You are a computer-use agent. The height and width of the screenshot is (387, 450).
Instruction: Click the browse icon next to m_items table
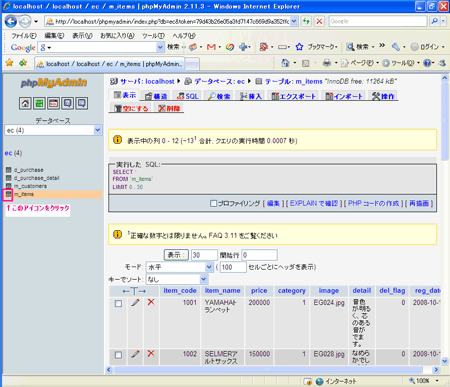point(8,194)
